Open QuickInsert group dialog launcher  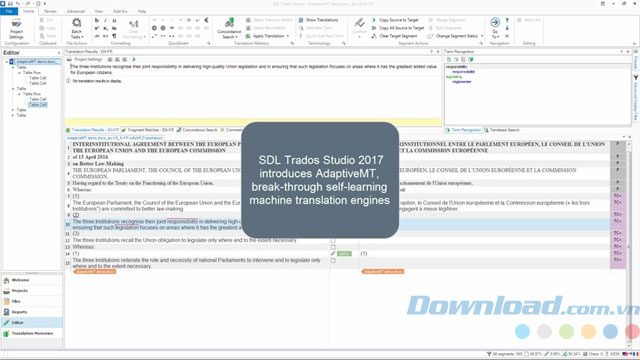click(x=209, y=43)
